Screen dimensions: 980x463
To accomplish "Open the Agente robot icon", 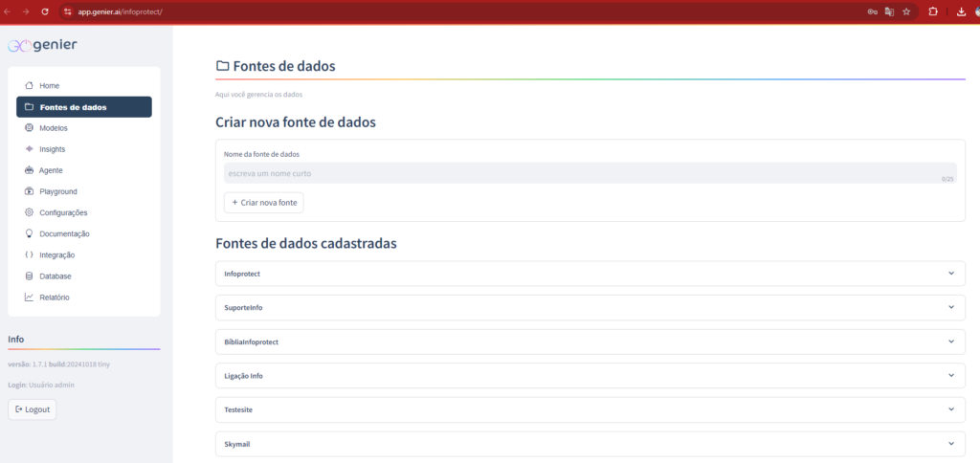I will coord(29,170).
